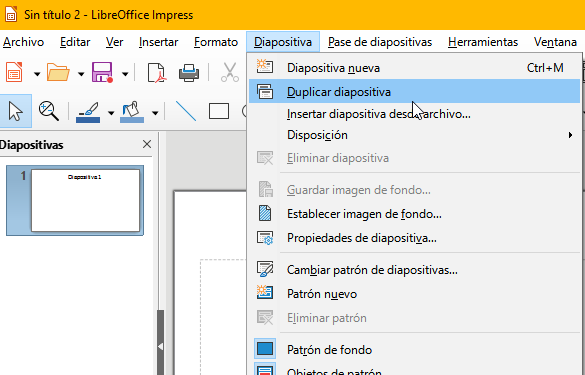Open the Herramientas menu

pyautogui.click(x=483, y=42)
